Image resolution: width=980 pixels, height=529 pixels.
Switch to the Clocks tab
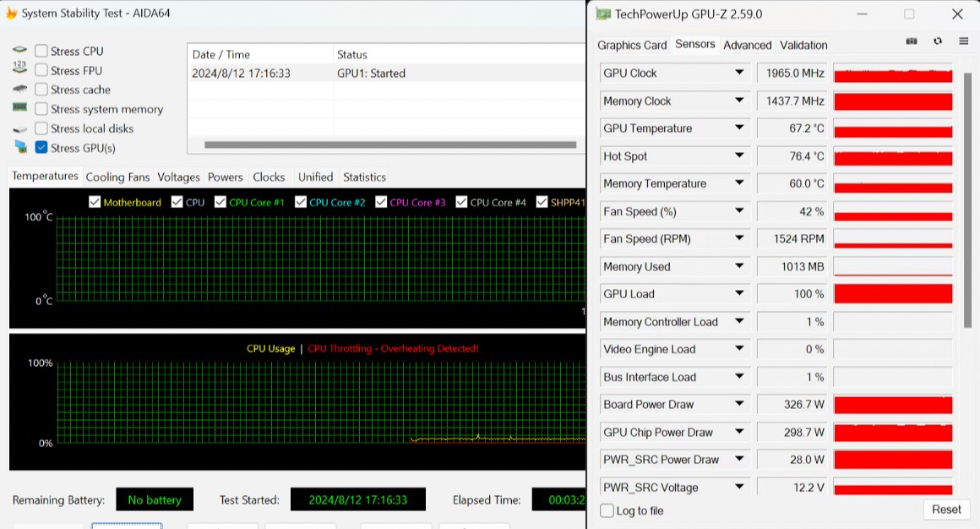(269, 177)
